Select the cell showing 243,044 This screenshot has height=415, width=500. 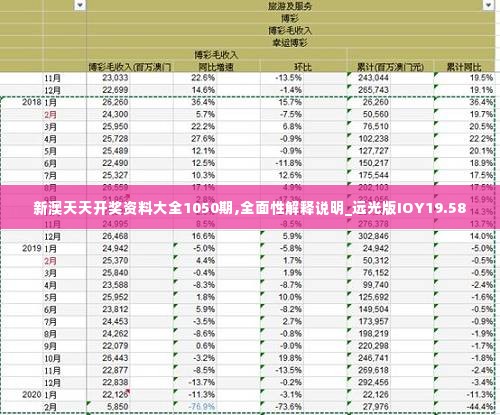[x=374, y=78]
